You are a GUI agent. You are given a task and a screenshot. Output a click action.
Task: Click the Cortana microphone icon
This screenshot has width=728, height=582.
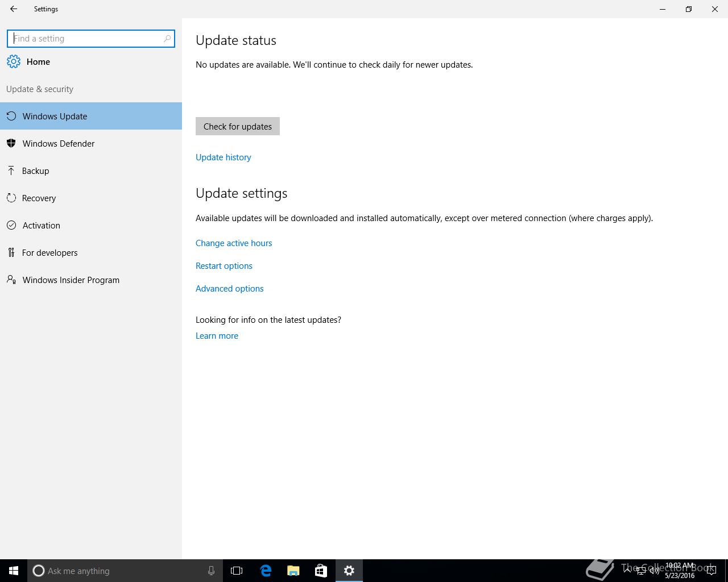click(211, 571)
